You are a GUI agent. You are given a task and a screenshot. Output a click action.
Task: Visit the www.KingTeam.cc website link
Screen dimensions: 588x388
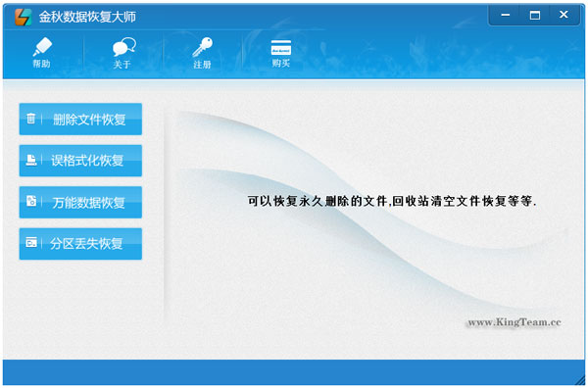coord(514,322)
